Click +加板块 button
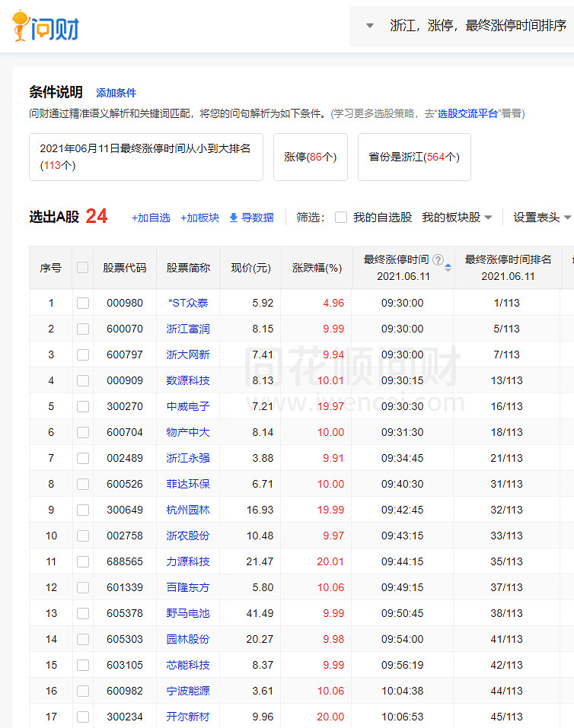 [x=199, y=218]
